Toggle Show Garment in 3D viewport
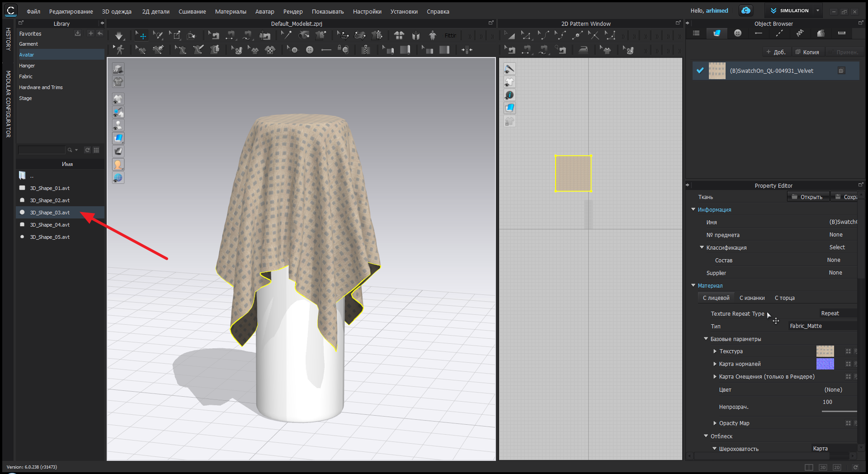 (x=118, y=99)
